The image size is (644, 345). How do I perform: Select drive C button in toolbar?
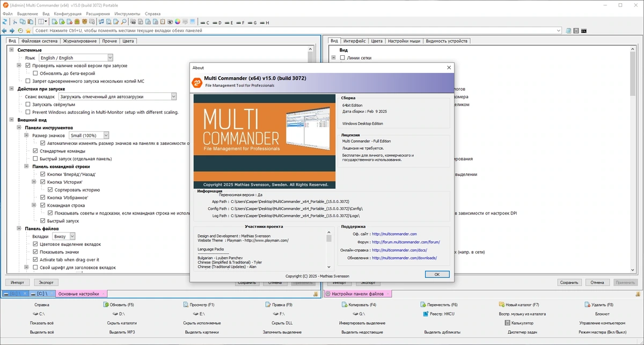pyautogui.click(x=204, y=23)
